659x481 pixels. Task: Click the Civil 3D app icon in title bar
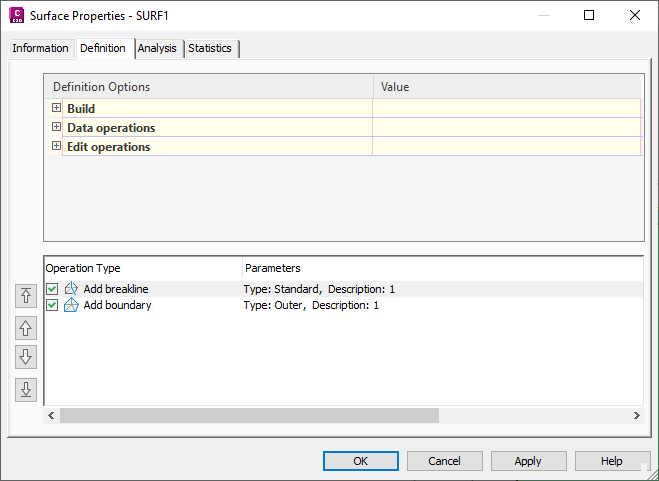(16, 16)
